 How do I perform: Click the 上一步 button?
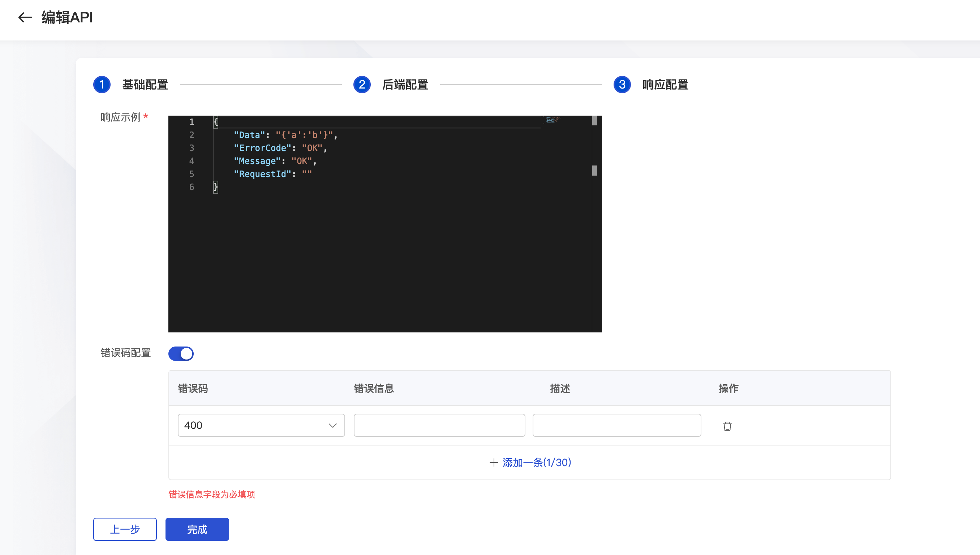point(125,529)
